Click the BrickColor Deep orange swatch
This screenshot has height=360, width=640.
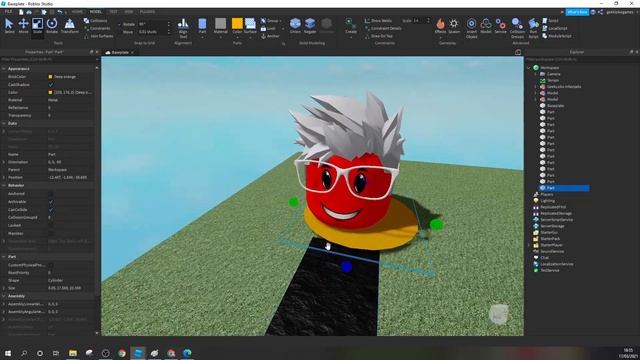[x=51, y=77]
